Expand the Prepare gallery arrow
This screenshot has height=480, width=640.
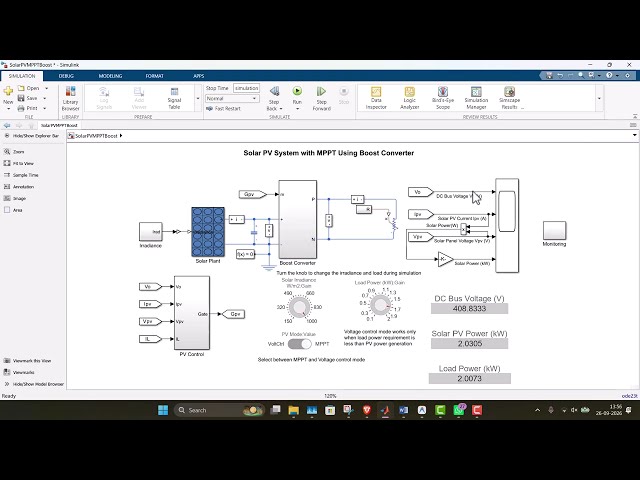coord(198,98)
